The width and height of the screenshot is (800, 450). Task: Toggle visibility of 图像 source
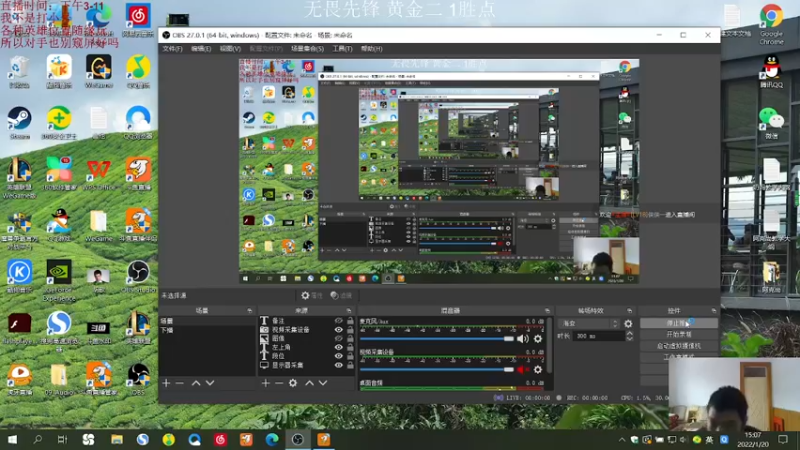[338, 338]
